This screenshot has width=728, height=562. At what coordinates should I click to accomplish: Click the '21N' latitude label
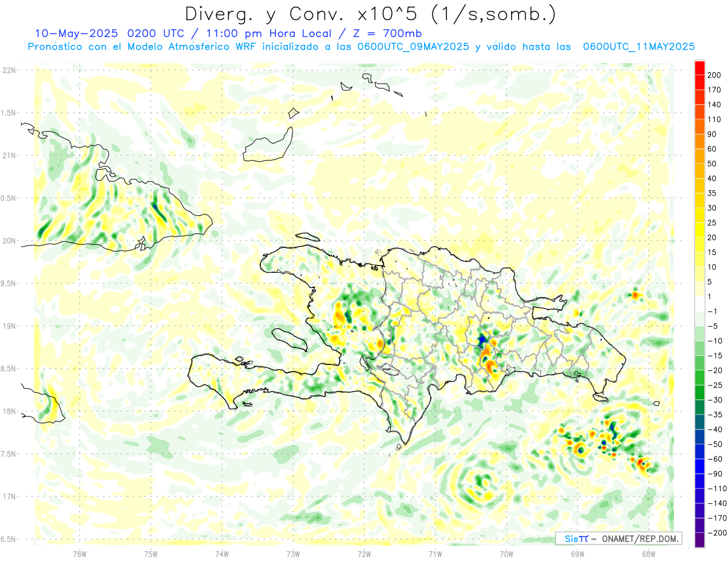[x=8, y=155]
